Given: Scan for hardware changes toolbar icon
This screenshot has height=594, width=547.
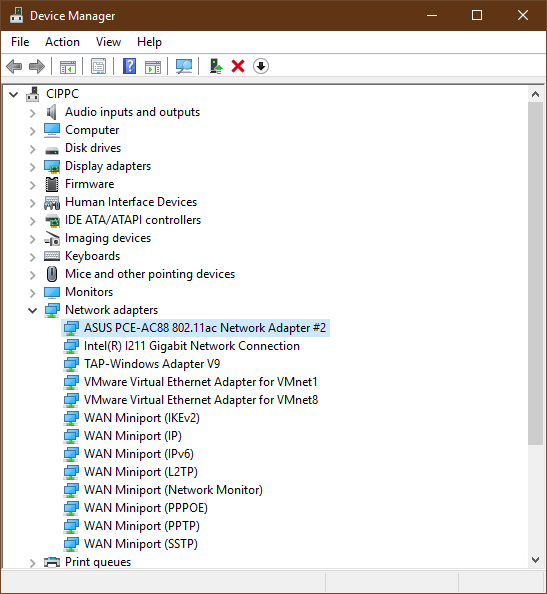Looking at the screenshot, I should (x=184, y=67).
